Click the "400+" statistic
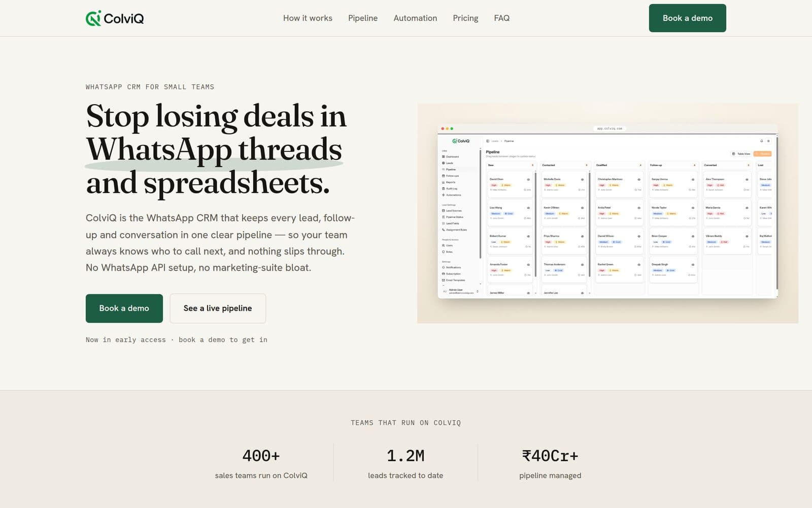Image resolution: width=812 pixels, height=508 pixels. tap(261, 456)
